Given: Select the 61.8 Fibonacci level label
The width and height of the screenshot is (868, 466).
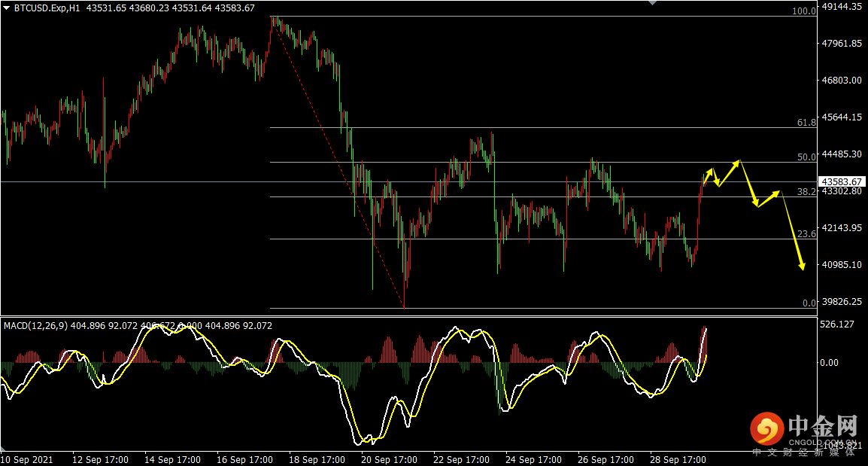Looking at the screenshot, I should tap(806, 122).
